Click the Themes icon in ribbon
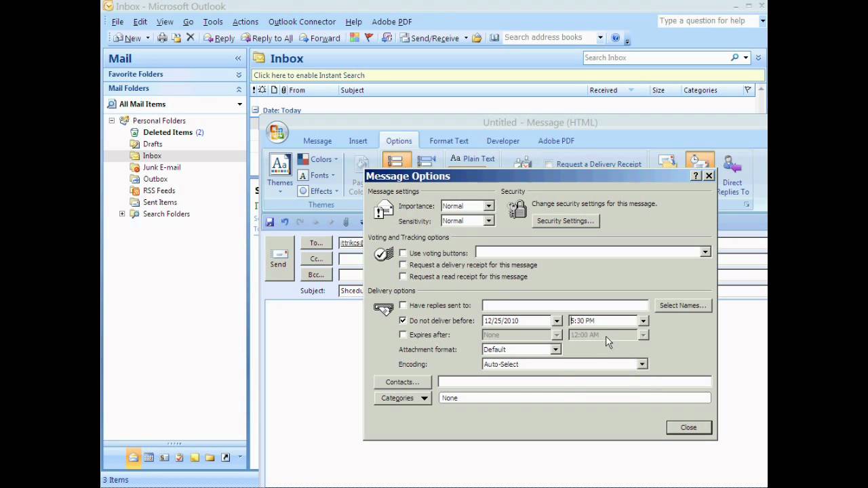The image size is (868, 488). click(279, 165)
